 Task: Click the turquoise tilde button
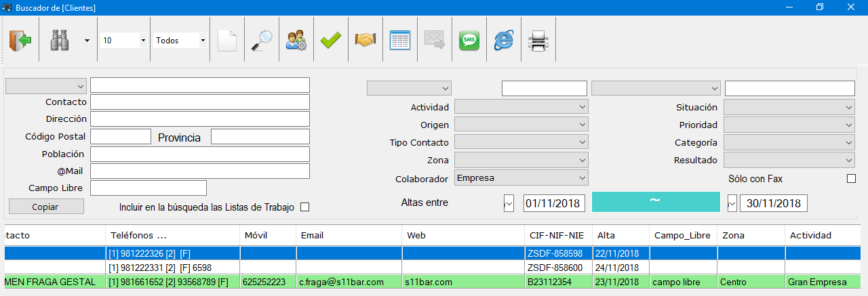point(656,202)
